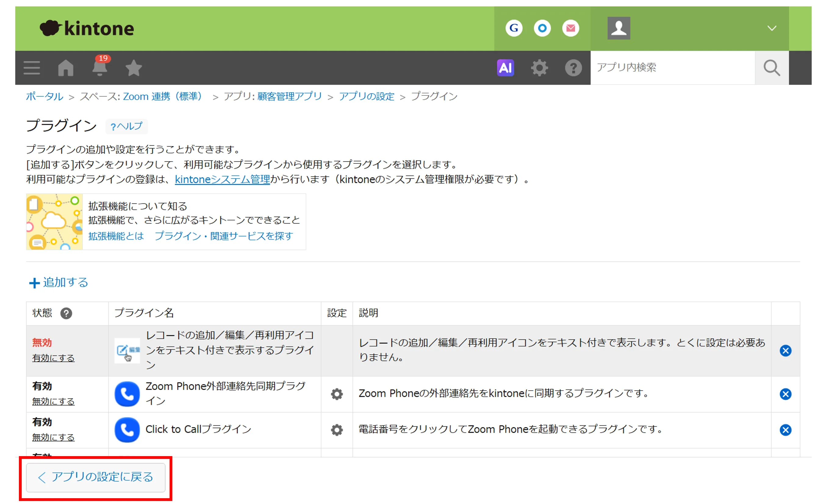
Task: Click 追加する to add a plugin
Action: 59,283
